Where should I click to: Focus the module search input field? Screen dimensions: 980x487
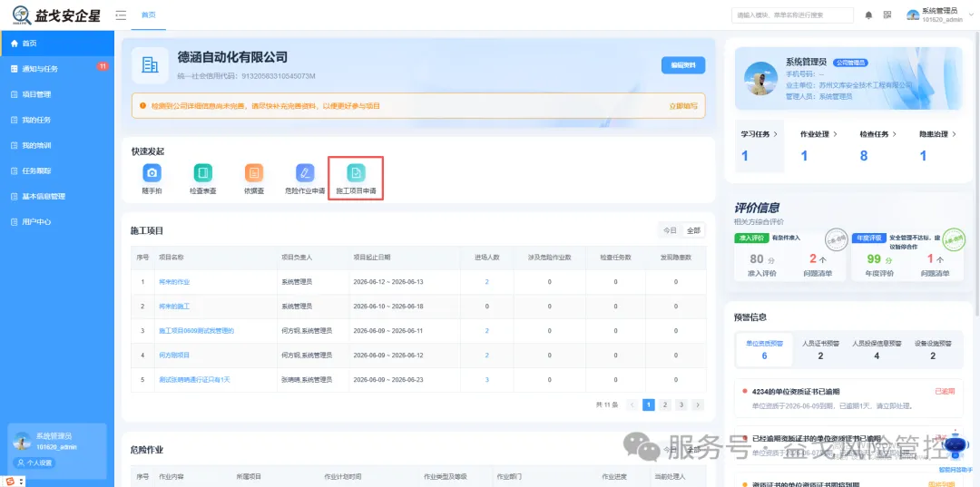(x=792, y=15)
